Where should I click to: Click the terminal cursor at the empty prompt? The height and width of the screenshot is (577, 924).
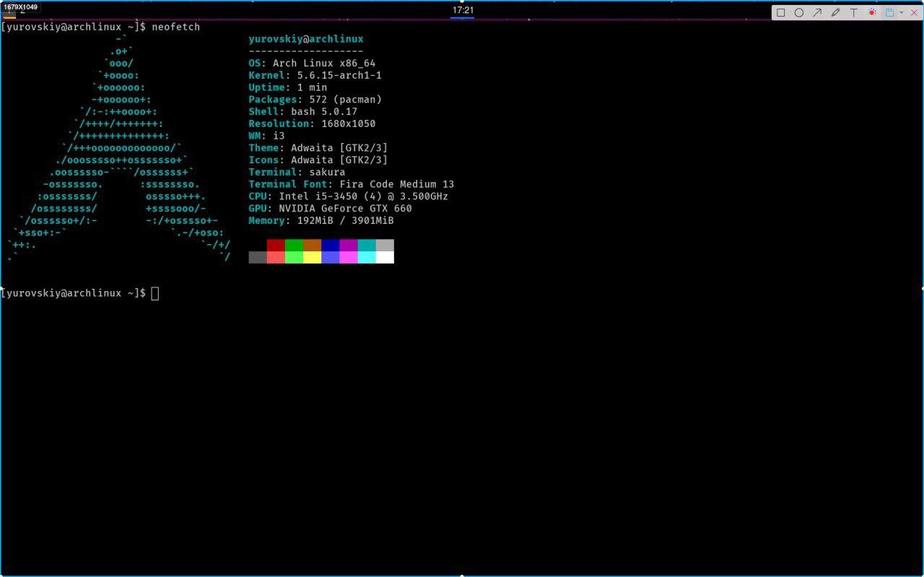coord(155,293)
